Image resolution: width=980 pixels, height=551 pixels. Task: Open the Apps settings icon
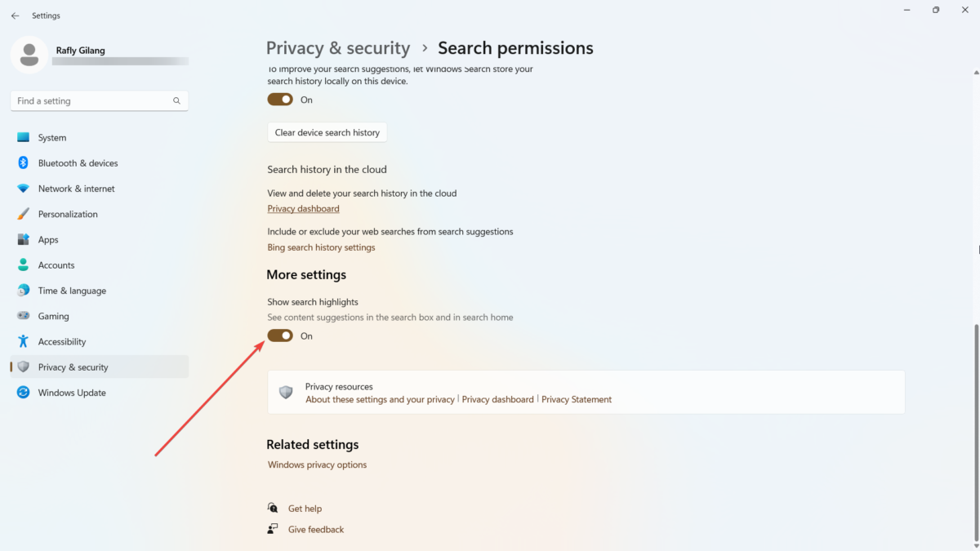[x=24, y=239]
